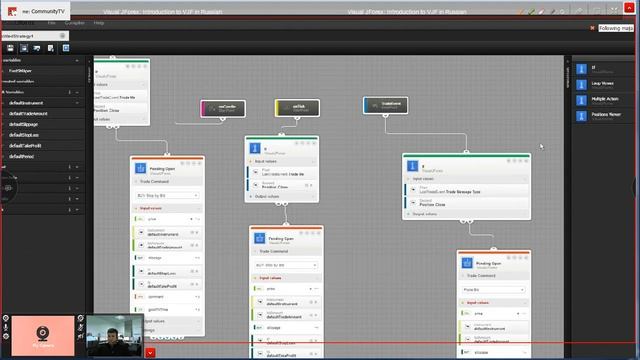Click the right Pending Open block icon
Viewport: 640px width, 360px height.
click(x=467, y=262)
